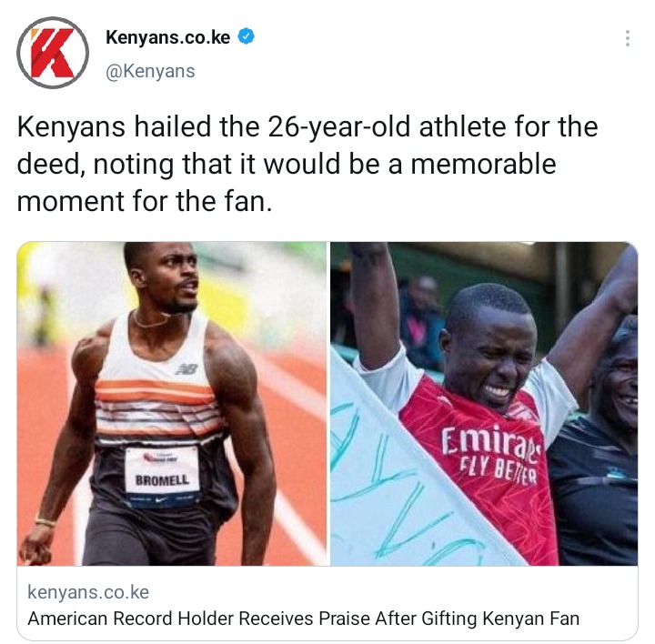The height and width of the screenshot is (644, 655).
Task: Click the blue verified badge
Action: coord(246,36)
